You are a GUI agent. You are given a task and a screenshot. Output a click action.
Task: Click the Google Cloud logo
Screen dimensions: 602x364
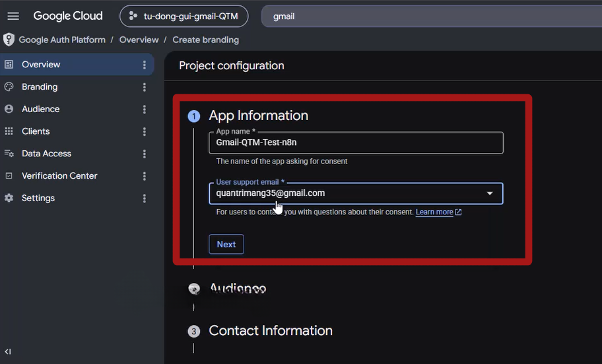68,16
